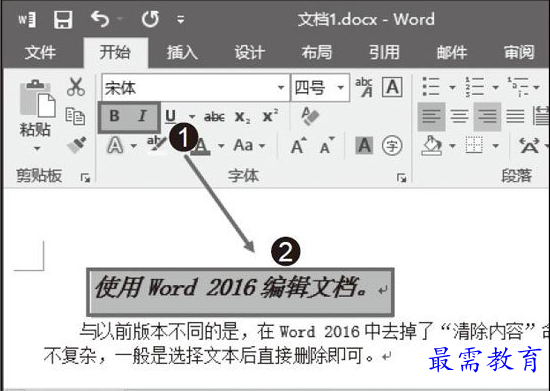Apply multilevel list icon
The height and width of the screenshot is (391, 550).
(x=518, y=87)
